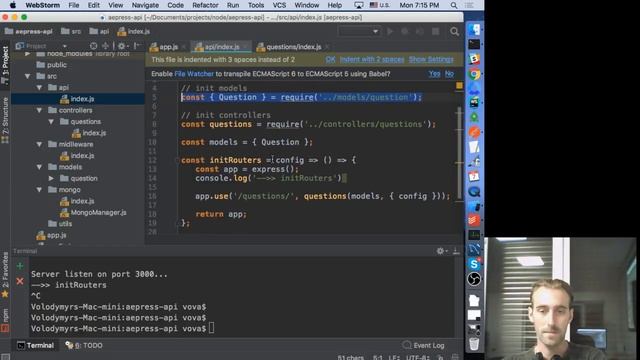Click the Stop square button in toolbar
The height and width of the screenshot is (360, 640).
click(436, 31)
